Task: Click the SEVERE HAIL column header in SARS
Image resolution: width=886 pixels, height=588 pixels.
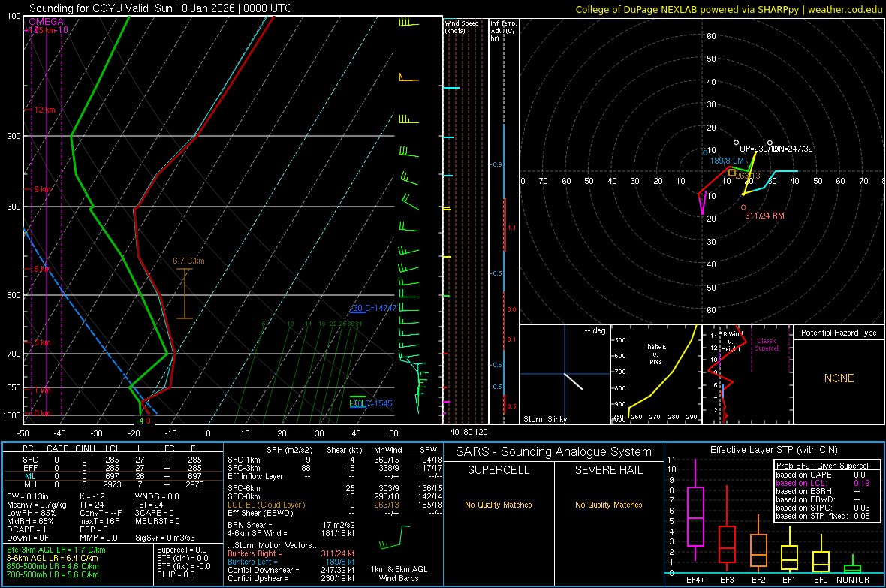Action: click(609, 470)
